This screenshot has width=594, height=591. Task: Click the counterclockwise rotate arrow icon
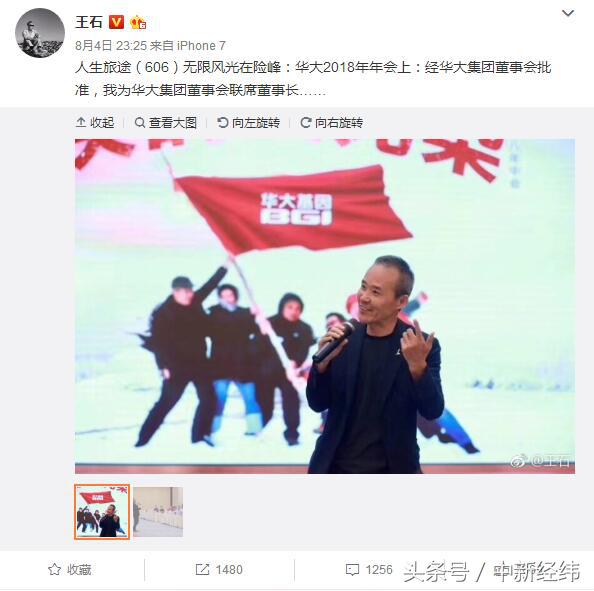[x=222, y=122]
